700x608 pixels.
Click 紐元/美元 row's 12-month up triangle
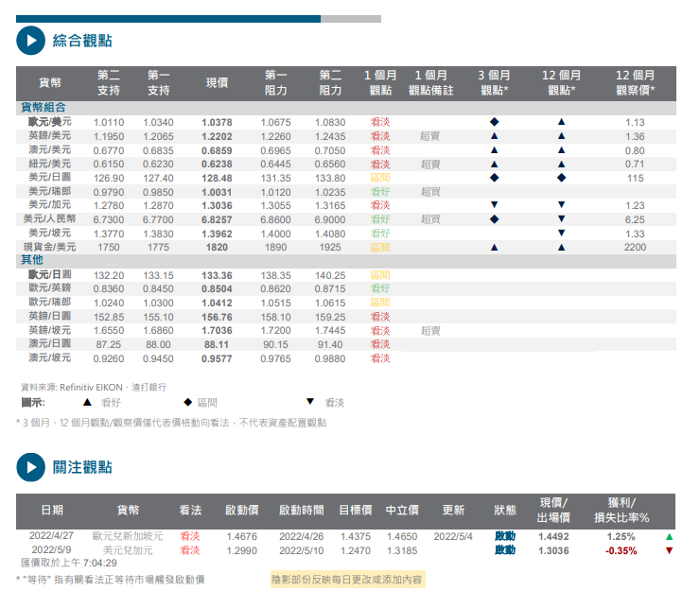[562, 164]
